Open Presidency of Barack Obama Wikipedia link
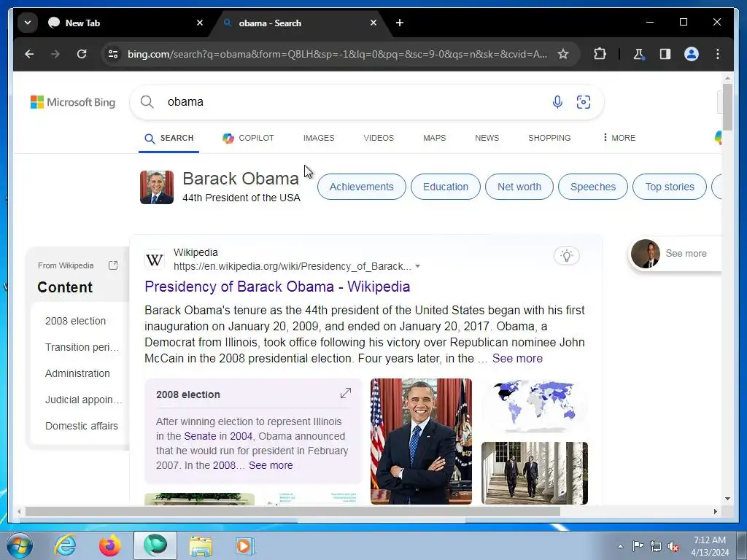This screenshot has height=560, width=747. click(x=277, y=287)
